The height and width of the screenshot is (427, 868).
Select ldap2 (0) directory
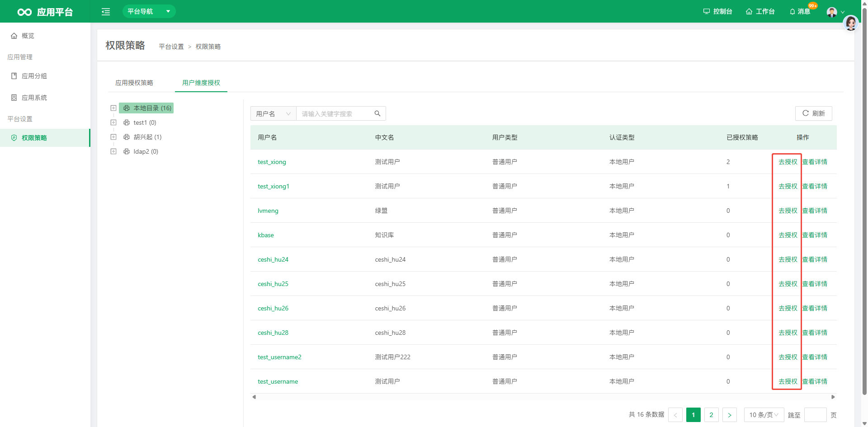point(141,151)
